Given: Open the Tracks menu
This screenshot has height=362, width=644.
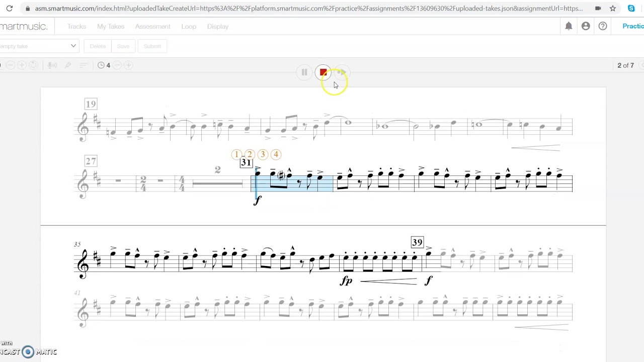Looking at the screenshot, I should point(76,26).
